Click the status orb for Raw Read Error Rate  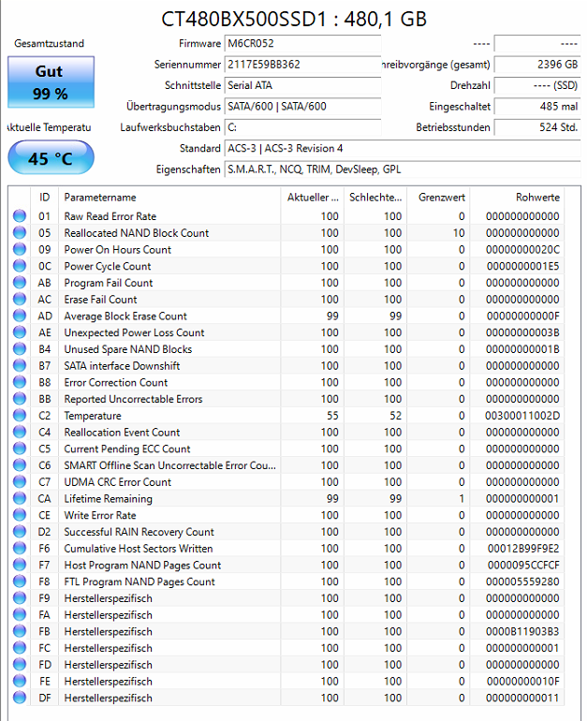point(20,215)
